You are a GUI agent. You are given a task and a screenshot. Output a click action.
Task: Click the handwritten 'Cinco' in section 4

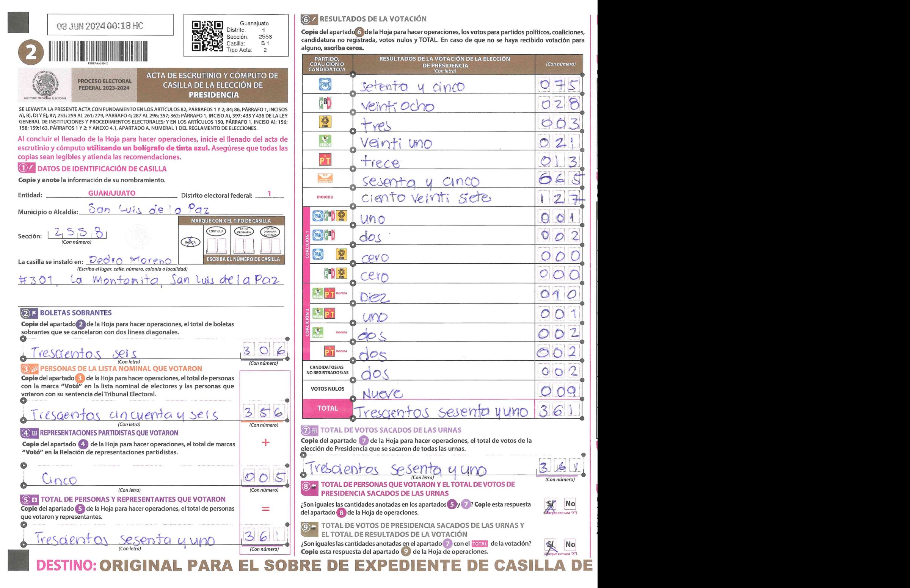pos(60,479)
